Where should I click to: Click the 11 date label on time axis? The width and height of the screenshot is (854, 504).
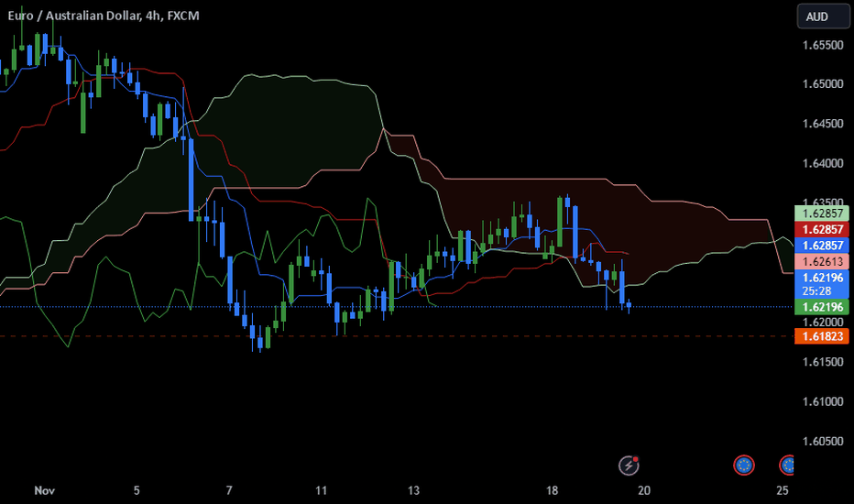coord(321,490)
